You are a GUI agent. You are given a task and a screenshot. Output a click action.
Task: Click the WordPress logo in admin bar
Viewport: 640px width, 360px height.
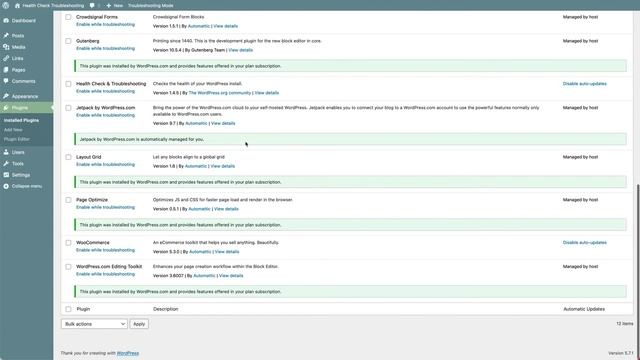coord(6,5)
